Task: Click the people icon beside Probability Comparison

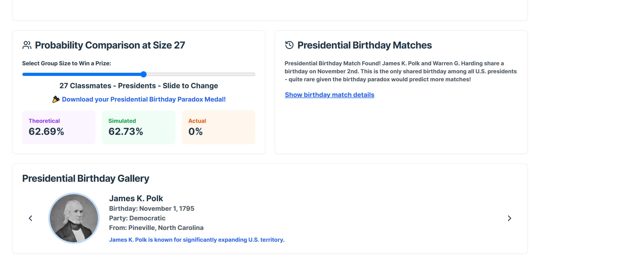Action: (x=27, y=45)
